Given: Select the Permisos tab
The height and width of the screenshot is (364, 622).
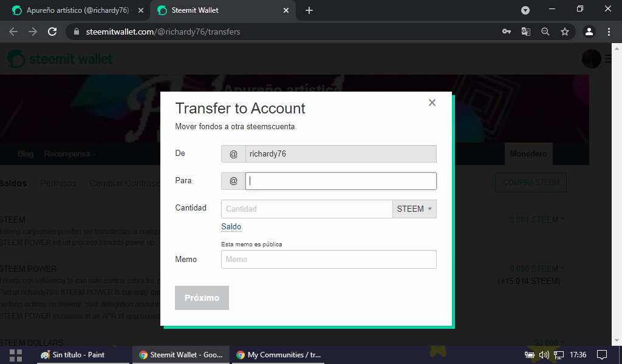Looking at the screenshot, I should point(58,183).
